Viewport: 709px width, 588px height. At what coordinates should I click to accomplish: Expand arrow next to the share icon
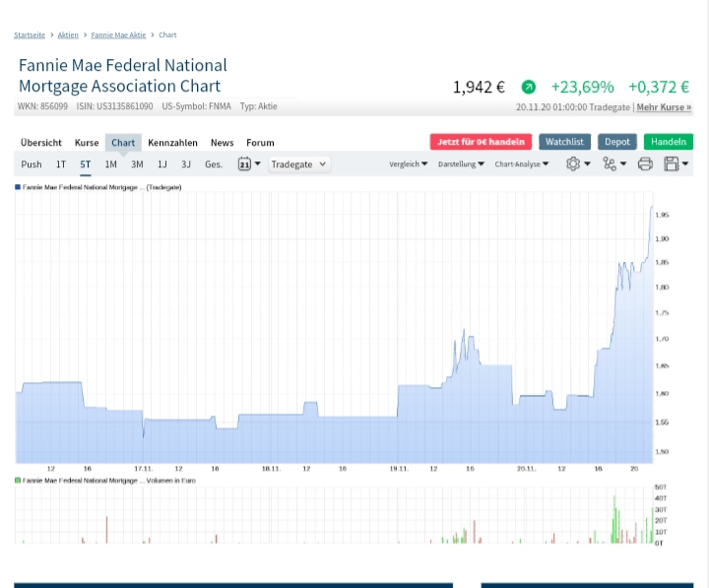623,163
